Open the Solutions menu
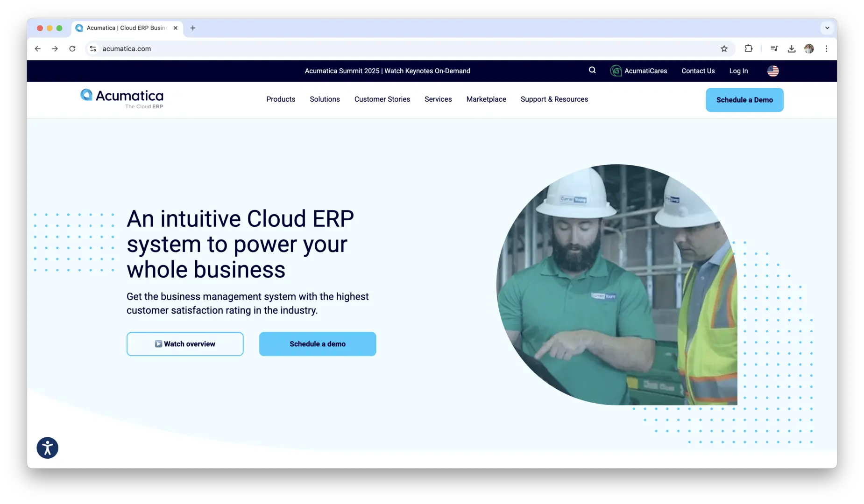 point(325,99)
